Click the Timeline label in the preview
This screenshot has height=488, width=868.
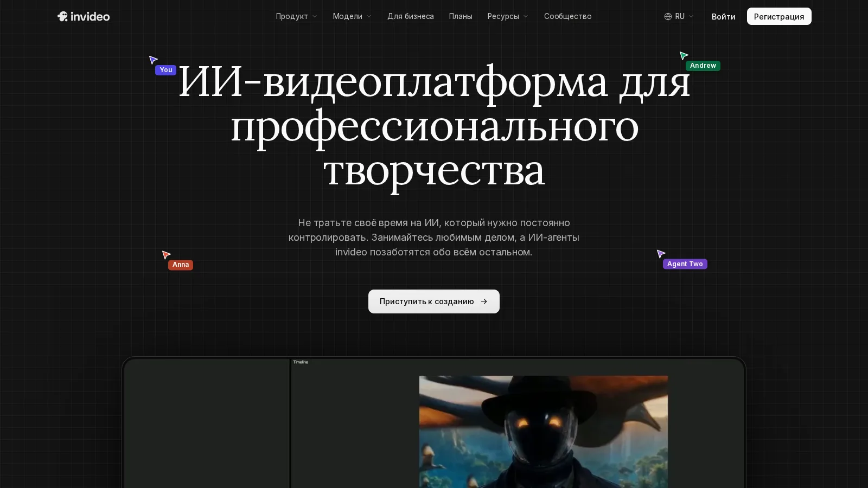tap(301, 362)
